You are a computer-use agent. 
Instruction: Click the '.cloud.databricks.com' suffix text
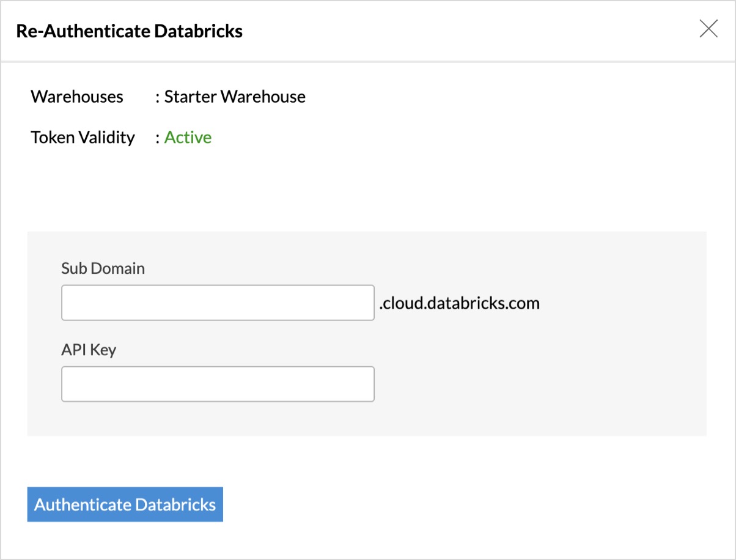click(x=459, y=303)
